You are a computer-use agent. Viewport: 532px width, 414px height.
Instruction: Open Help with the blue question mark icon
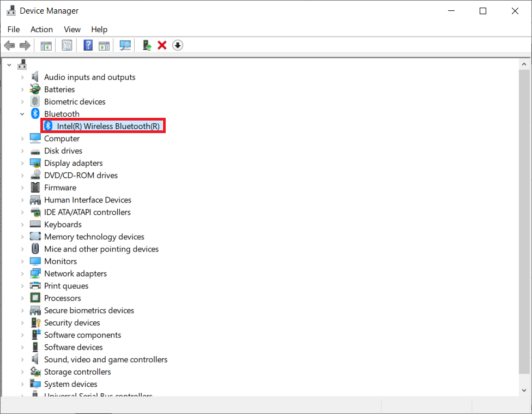click(x=88, y=45)
